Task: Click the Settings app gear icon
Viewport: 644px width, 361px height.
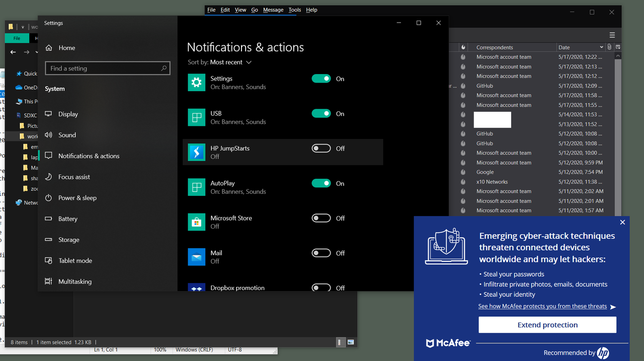Action: coord(196,83)
